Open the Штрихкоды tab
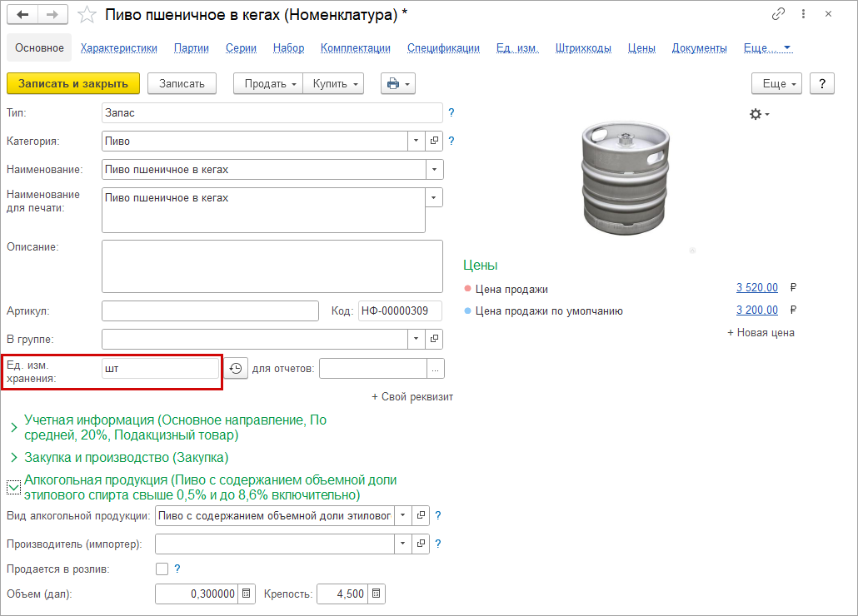 583,48
